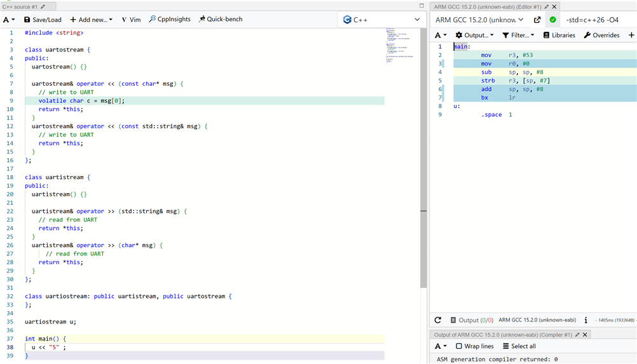Screen dimensions: 637x364
Task: Click the green compilation status checkmark
Action: click(553, 20)
